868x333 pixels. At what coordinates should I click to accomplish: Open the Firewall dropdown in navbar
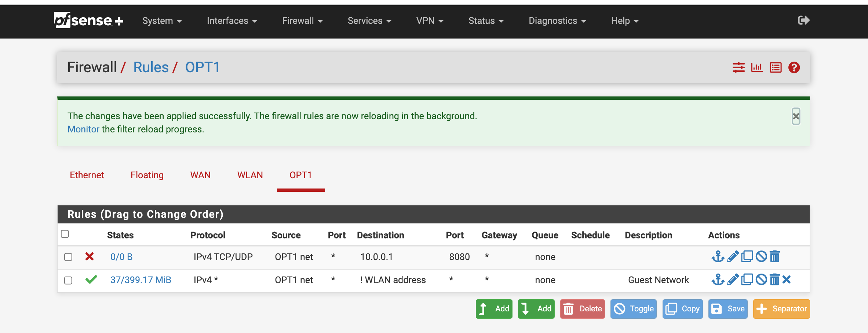[302, 21]
